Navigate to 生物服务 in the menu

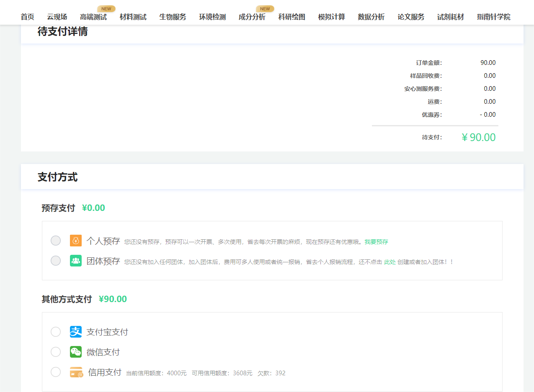click(x=173, y=17)
